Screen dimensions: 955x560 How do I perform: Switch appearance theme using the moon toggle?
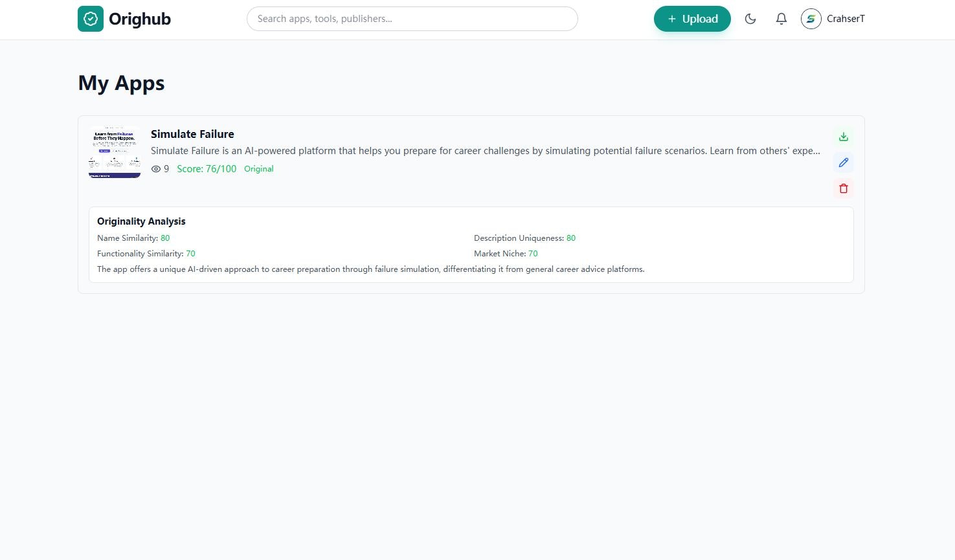tap(750, 19)
